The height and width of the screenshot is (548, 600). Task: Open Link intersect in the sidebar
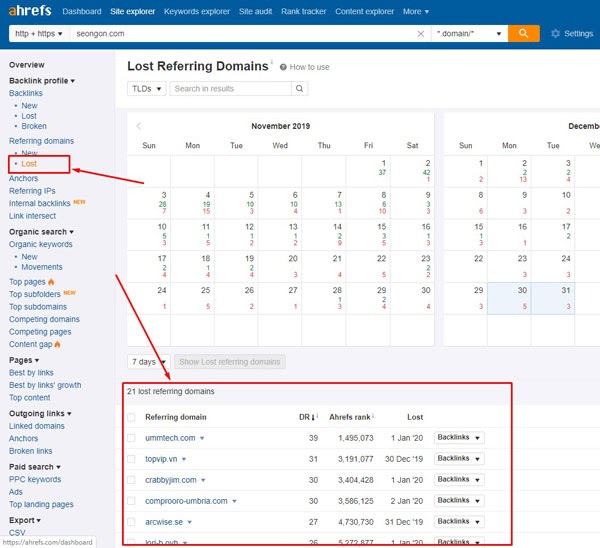point(33,216)
